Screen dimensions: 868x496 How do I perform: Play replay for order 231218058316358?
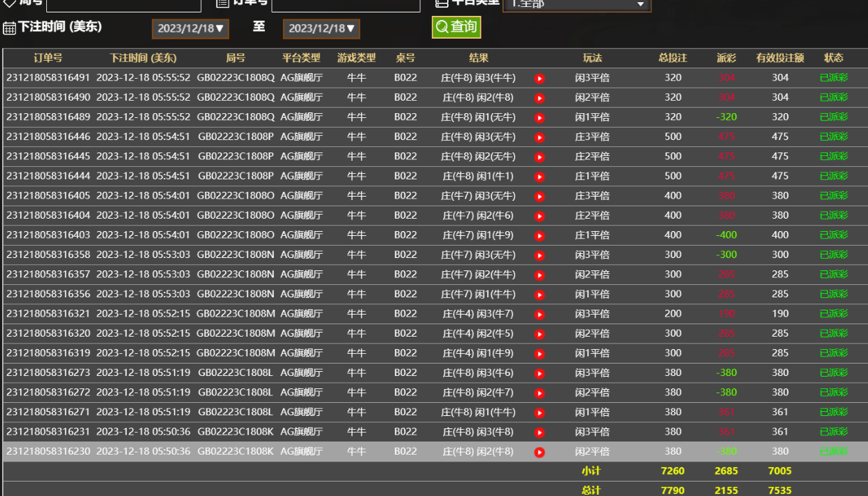click(x=540, y=255)
